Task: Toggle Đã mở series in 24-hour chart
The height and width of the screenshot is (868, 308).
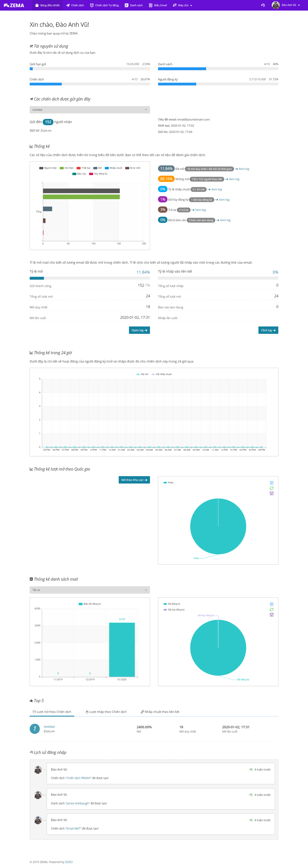Action: tap(142, 374)
